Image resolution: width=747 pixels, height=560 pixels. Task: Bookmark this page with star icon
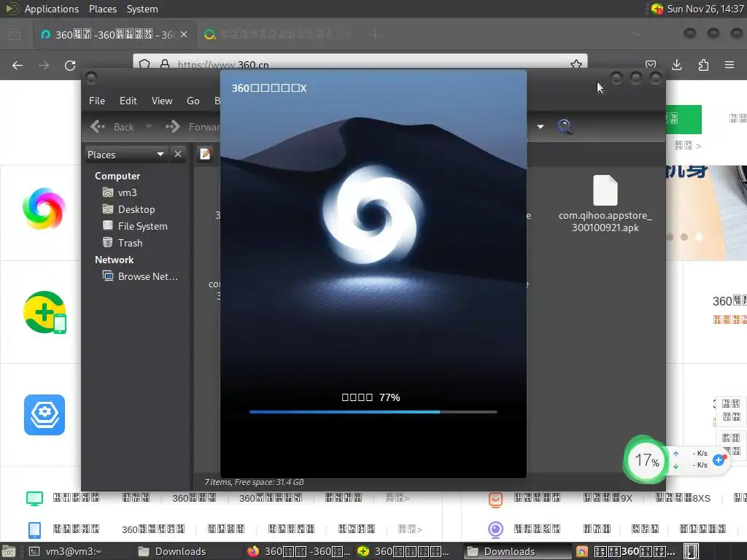576,65
